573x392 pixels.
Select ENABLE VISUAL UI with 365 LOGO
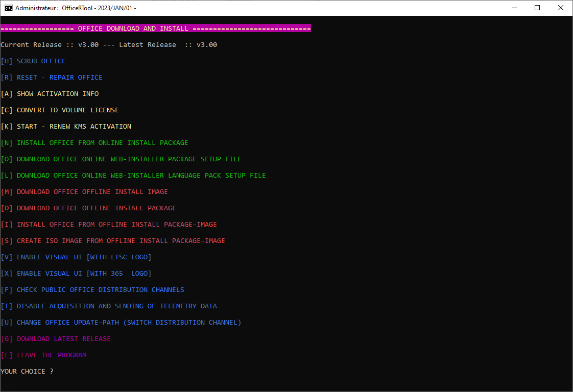tap(76, 274)
